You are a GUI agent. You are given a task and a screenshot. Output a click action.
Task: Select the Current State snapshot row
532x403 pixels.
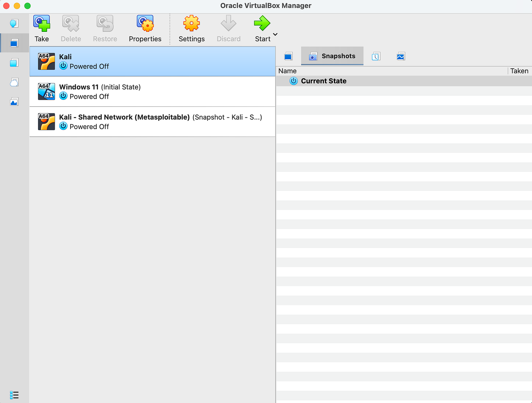[x=404, y=81]
